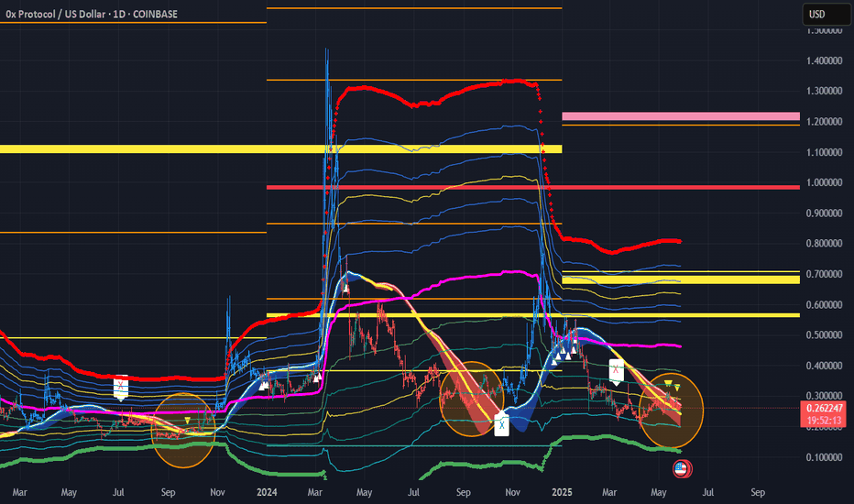Click the 1.300000 price axis label
The image size is (854, 504).
(825, 91)
